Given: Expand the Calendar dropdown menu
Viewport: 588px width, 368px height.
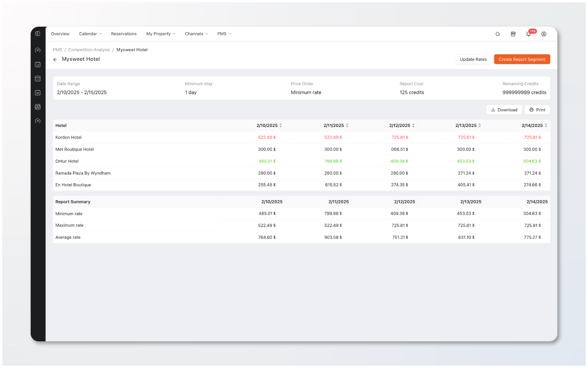Looking at the screenshot, I should (x=90, y=34).
